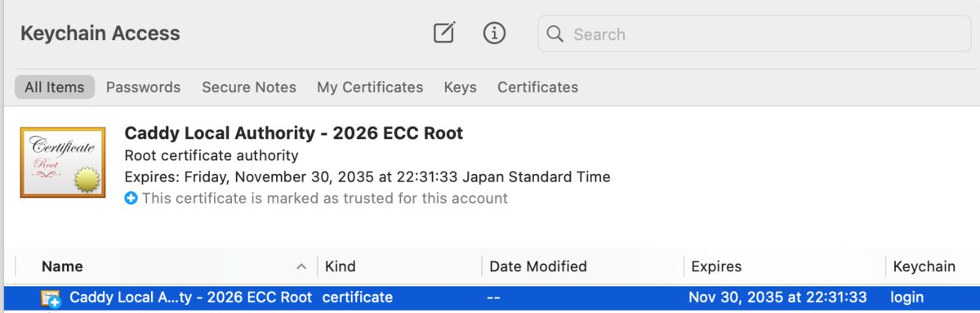Sort by the Expires column header
Viewport: 980px width, 313px height.
coord(784,266)
